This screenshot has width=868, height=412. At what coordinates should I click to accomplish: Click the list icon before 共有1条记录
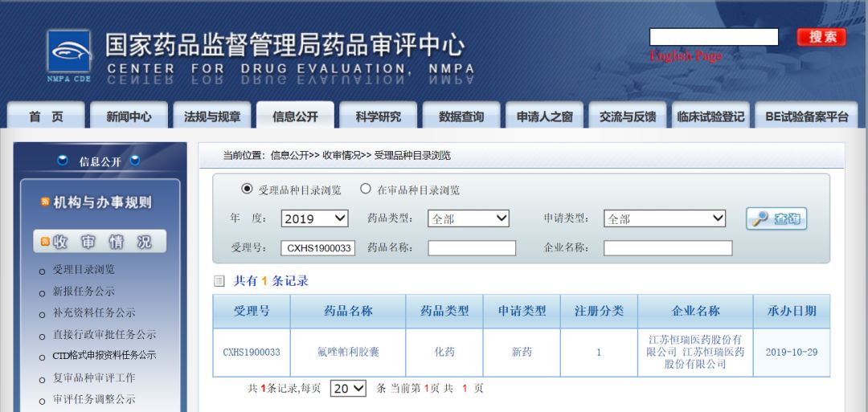(x=219, y=281)
